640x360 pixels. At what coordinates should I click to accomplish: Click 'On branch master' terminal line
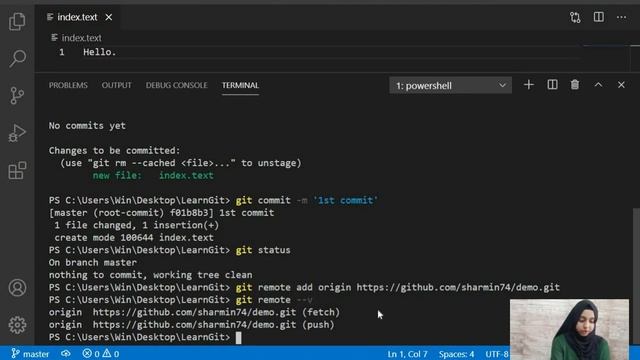coord(93,262)
